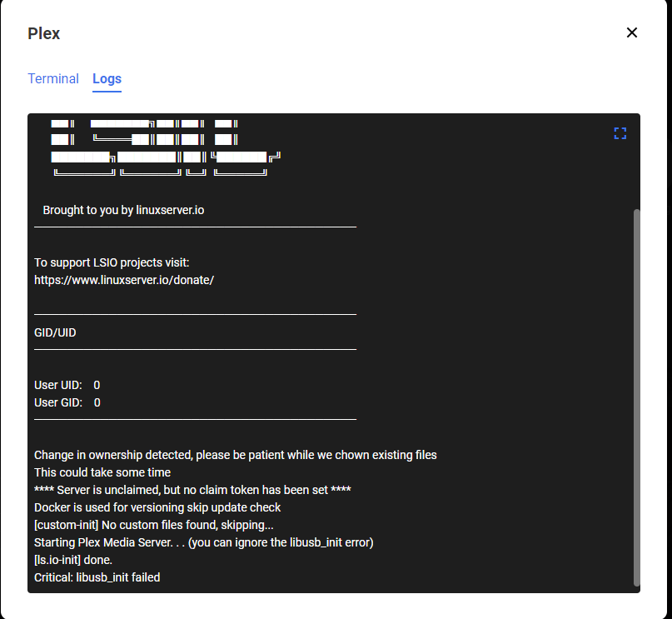The height and width of the screenshot is (619, 672).
Task: Click the fullscreen corners icon in log panel
Action: coord(620,132)
